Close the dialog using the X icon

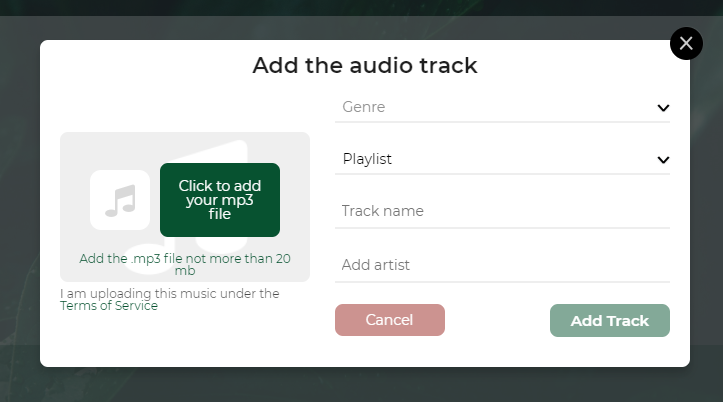pyautogui.click(x=686, y=43)
